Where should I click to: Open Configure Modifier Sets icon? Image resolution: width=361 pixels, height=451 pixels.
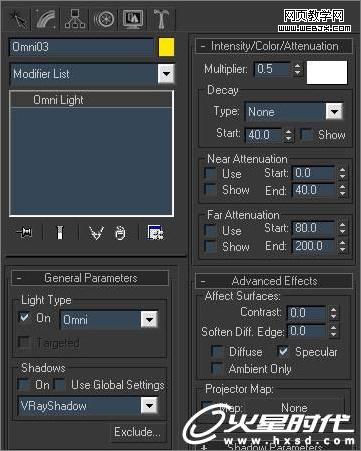click(x=155, y=232)
